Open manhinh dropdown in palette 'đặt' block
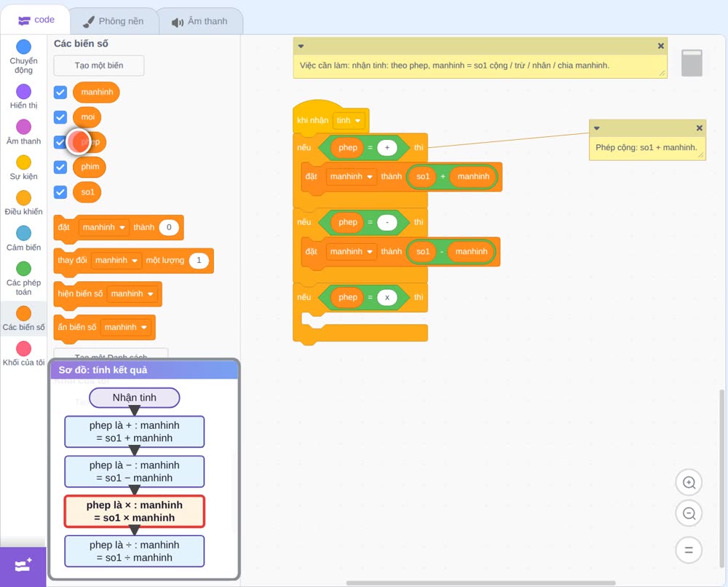728x587 pixels. tap(103, 227)
